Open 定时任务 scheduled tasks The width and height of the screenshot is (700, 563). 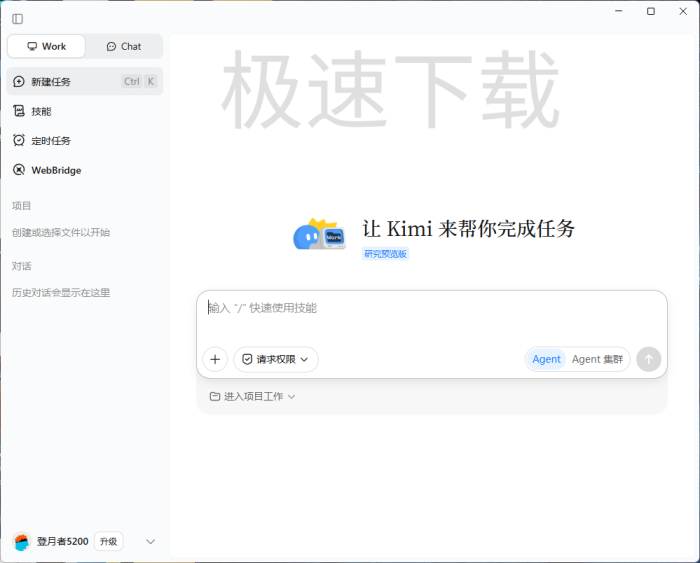coord(85,141)
